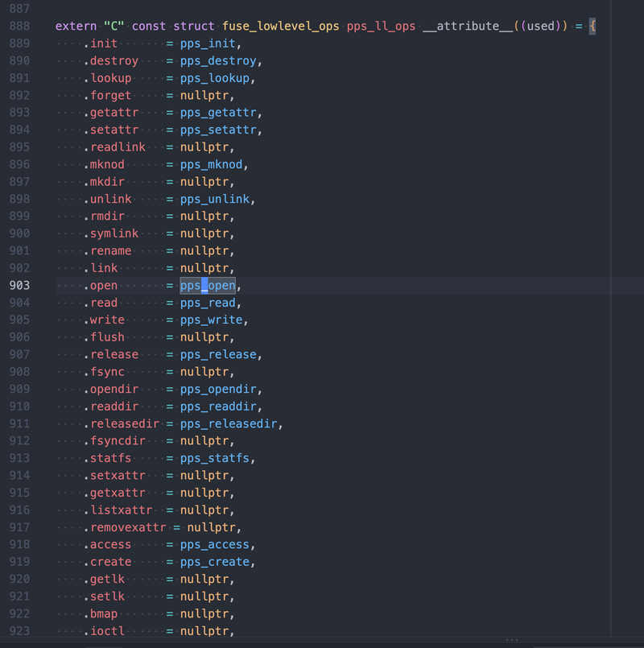Click the .flush field name
Screen dimensions: 644x648
104,337
